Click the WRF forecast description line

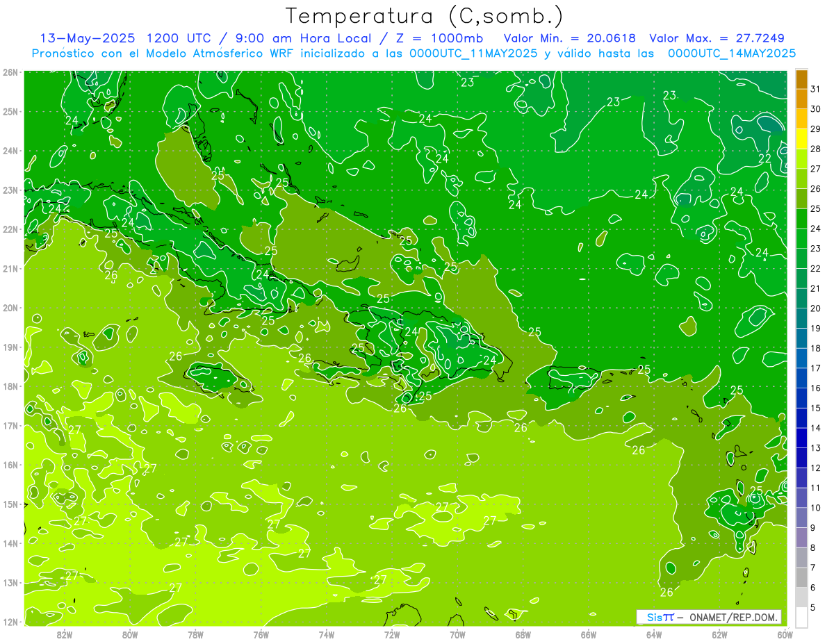coord(414,53)
